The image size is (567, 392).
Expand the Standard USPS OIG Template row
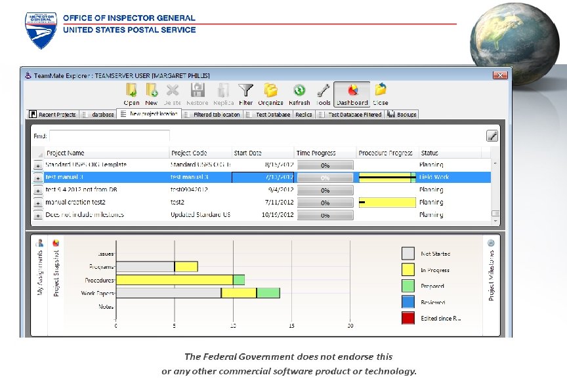click(38, 165)
